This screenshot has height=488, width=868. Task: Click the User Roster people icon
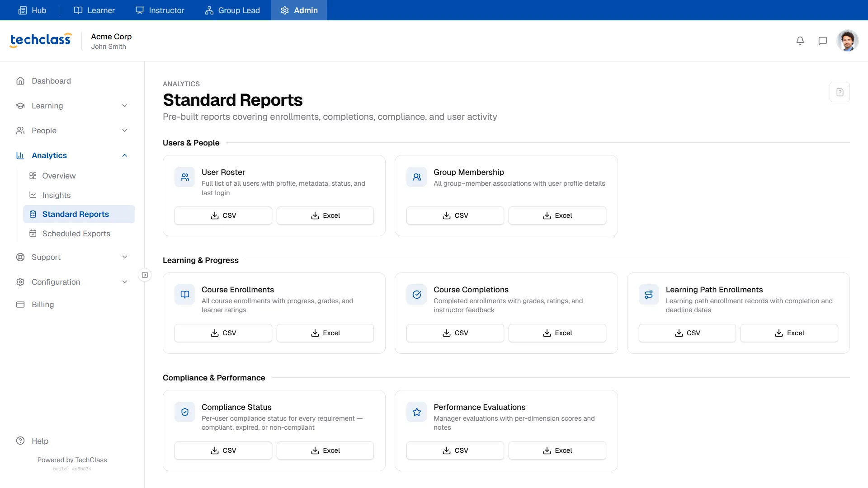(x=185, y=177)
